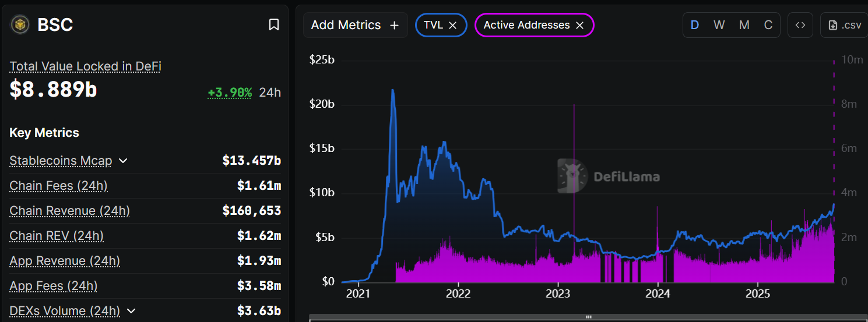Switch chart to Daily (D) interval
This screenshot has height=322, width=868.
[695, 25]
